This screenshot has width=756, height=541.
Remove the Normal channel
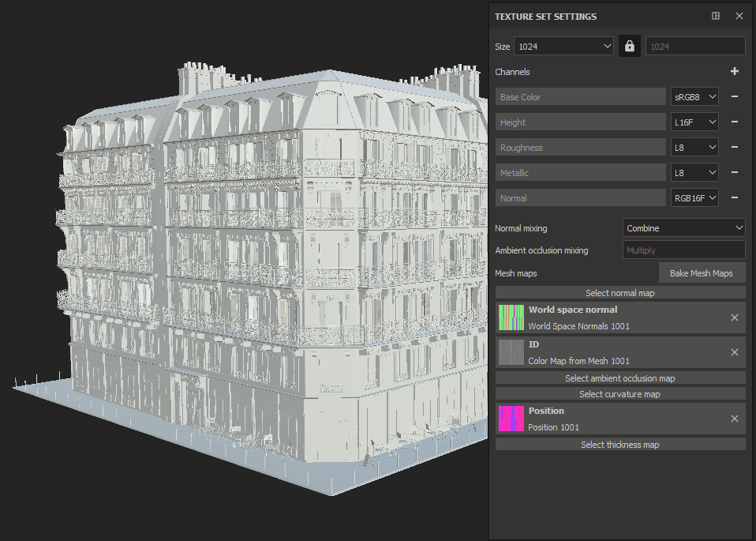tap(735, 198)
